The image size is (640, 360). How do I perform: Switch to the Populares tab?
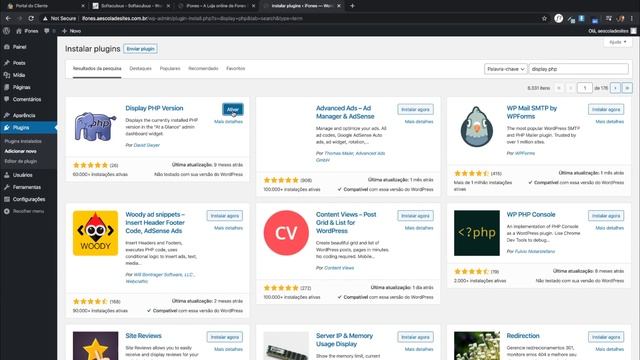170,69
